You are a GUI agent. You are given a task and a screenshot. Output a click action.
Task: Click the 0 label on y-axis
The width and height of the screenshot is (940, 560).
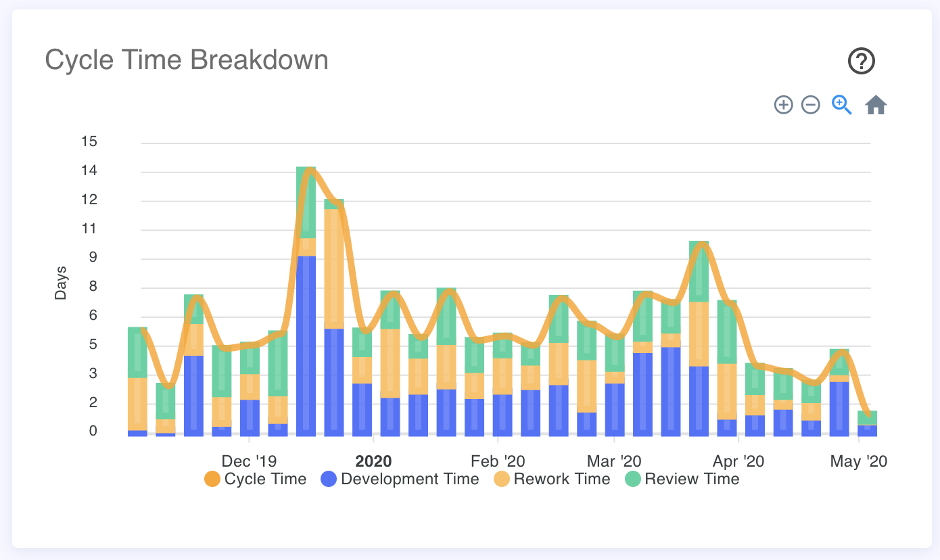coord(93,431)
